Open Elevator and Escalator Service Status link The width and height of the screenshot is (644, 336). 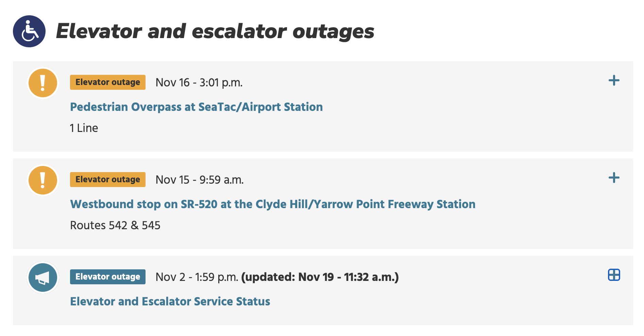pyautogui.click(x=170, y=302)
